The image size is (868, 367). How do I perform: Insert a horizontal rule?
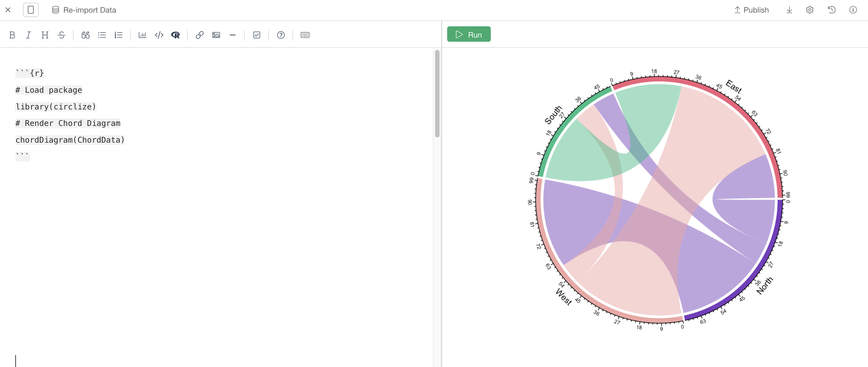point(233,35)
